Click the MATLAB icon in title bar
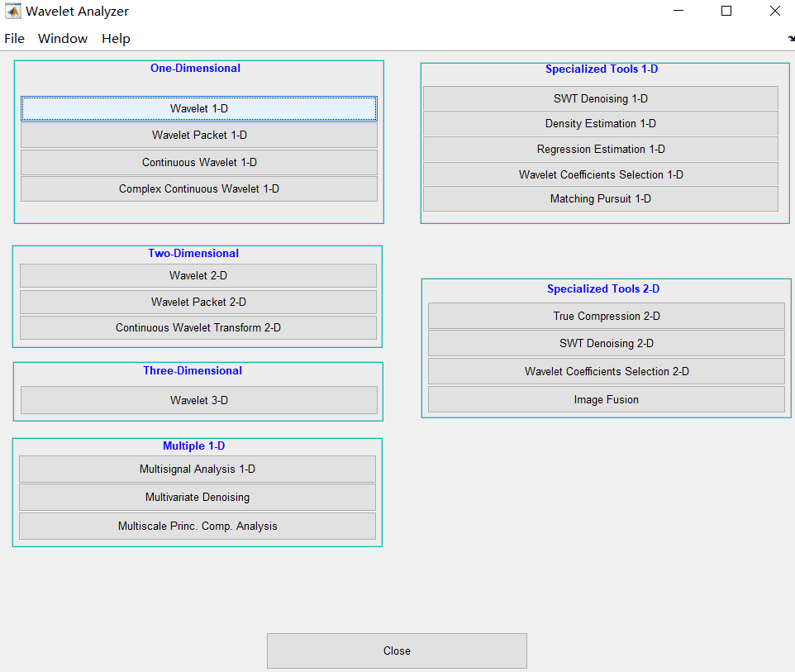Image resolution: width=795 pixels, height=672 pixels. [12, 11]
